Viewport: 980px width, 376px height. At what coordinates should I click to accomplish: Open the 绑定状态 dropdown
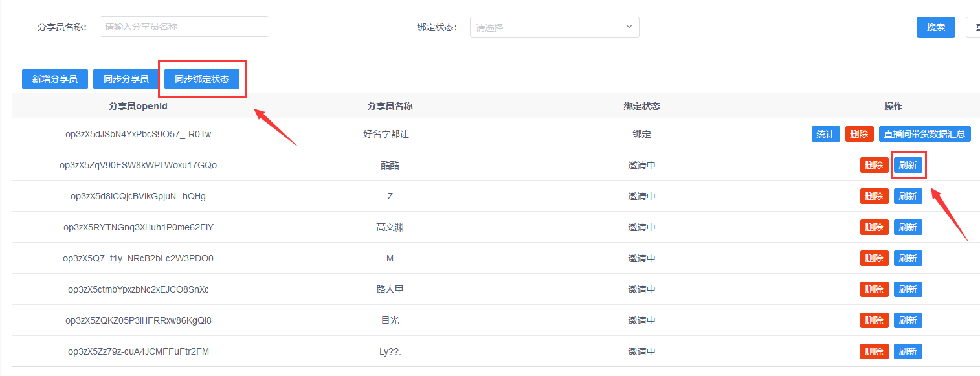(554, 27)
